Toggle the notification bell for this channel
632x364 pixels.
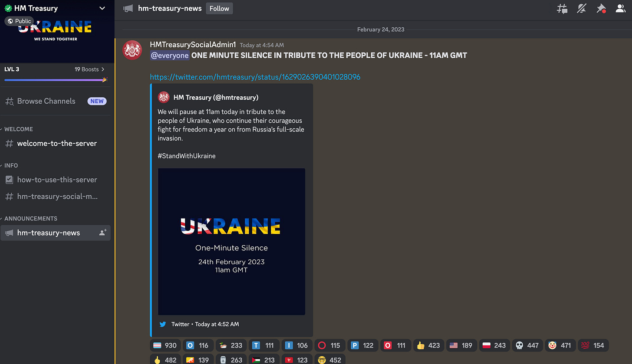coord(582,8)
